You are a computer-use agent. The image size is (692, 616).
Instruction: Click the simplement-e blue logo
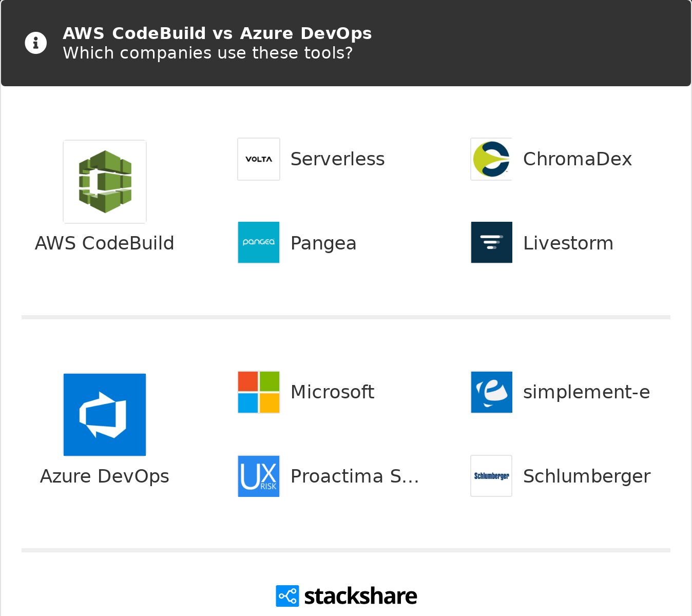point(491,392)
